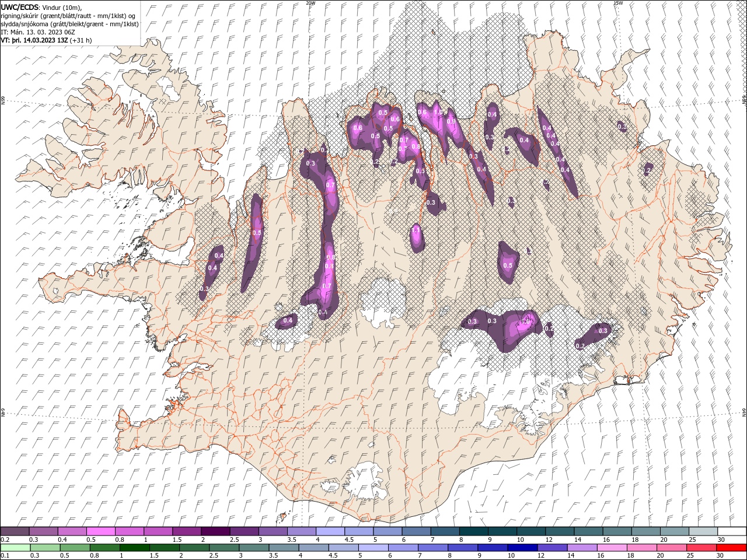Click the pale green 0.1 rain legend swatch
Image resolution: width=747 pixels, height=560 pixels.
pos(15,548)
